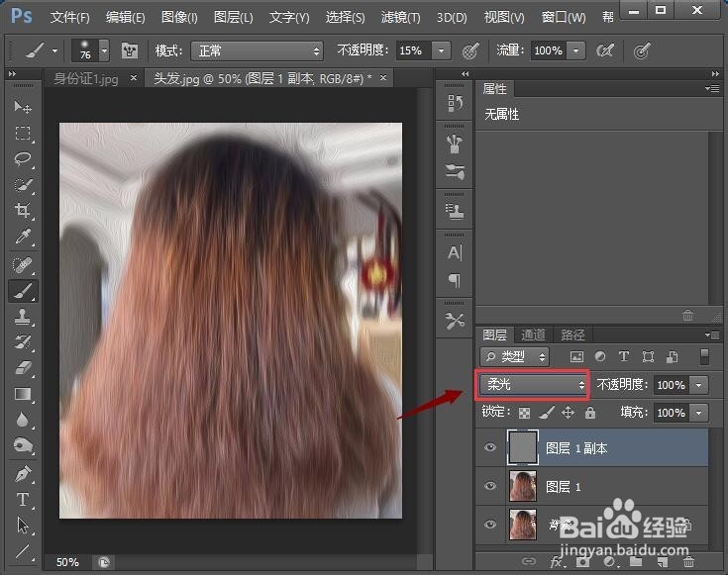Open the Clone Source panel icon
Image resolution: width=728 pixels, height=575 pixels.
455,212
